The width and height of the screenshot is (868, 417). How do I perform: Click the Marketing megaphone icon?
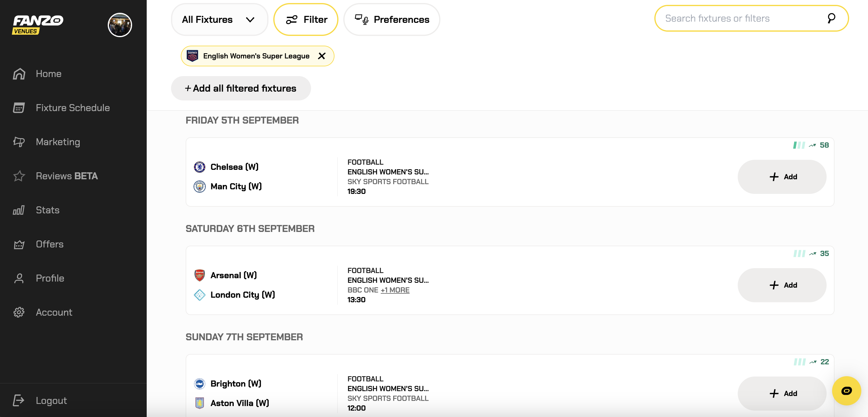[x=19, y=142]
